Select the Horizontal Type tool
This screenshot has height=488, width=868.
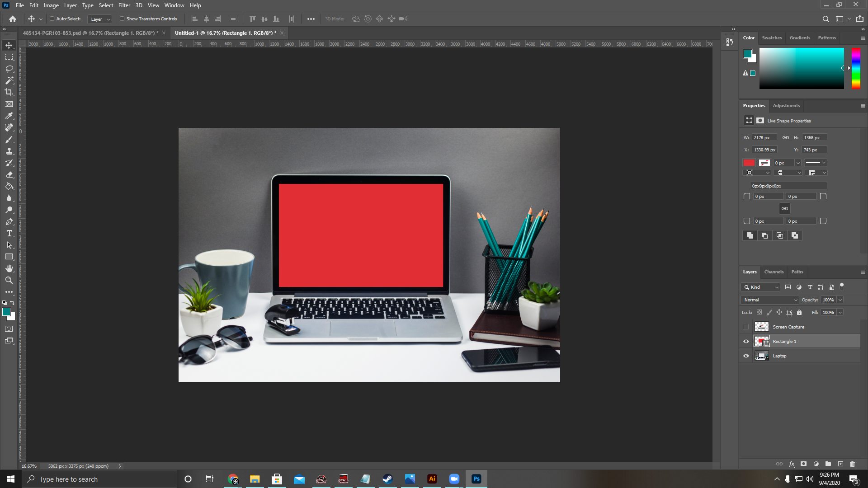(9, 233)
